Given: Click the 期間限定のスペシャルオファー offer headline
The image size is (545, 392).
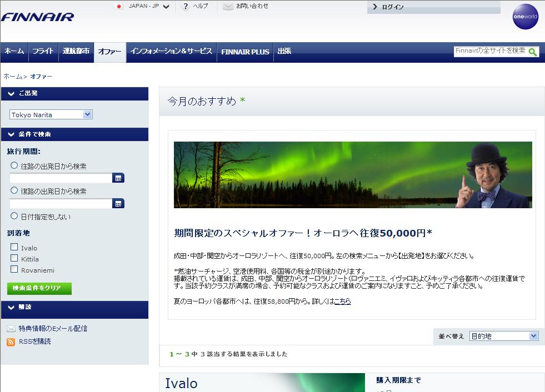Looking at the screenshot, I should click(x=303, y=233).
